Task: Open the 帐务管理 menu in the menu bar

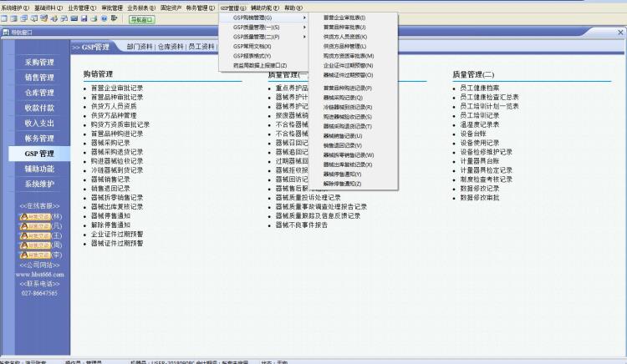Action: point(201,8)
